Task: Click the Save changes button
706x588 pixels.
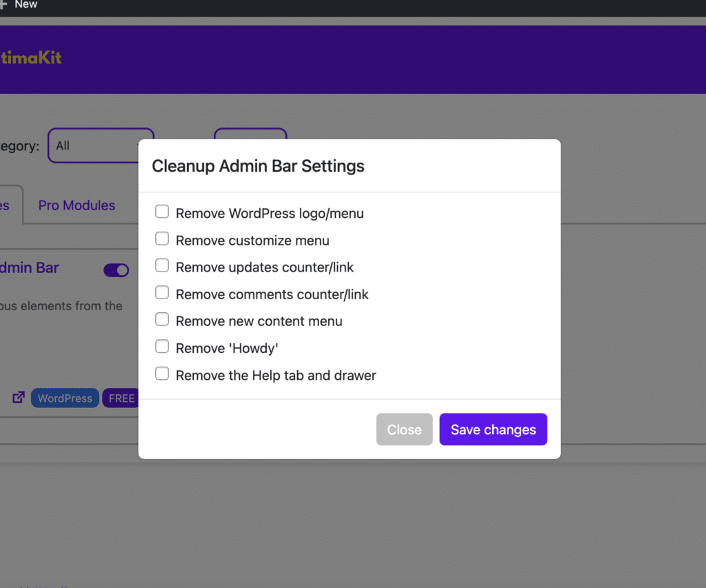Action: (x=493, y=429)
